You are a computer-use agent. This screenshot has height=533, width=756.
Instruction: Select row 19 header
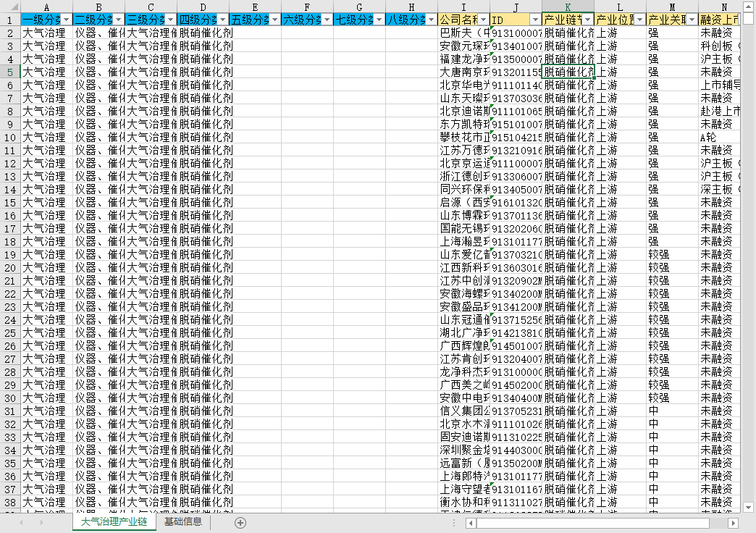[x=10, y=254]
